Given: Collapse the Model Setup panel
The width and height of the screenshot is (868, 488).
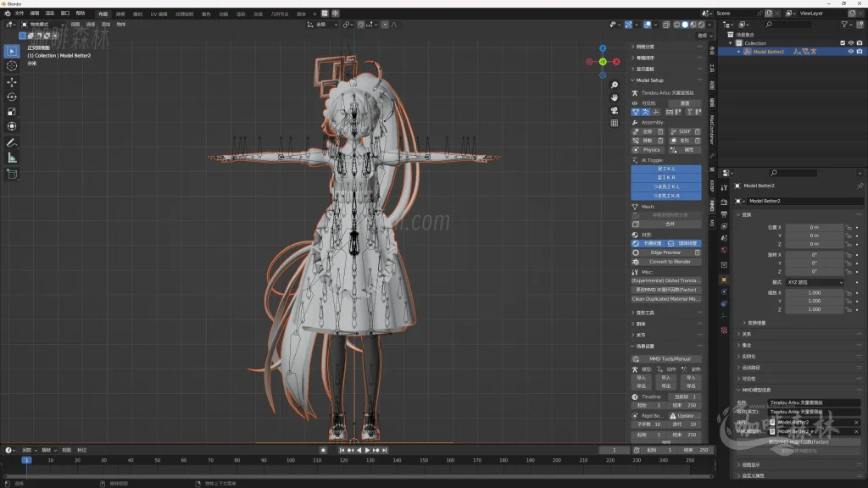Looking at the screenshot, I should 632,80.
